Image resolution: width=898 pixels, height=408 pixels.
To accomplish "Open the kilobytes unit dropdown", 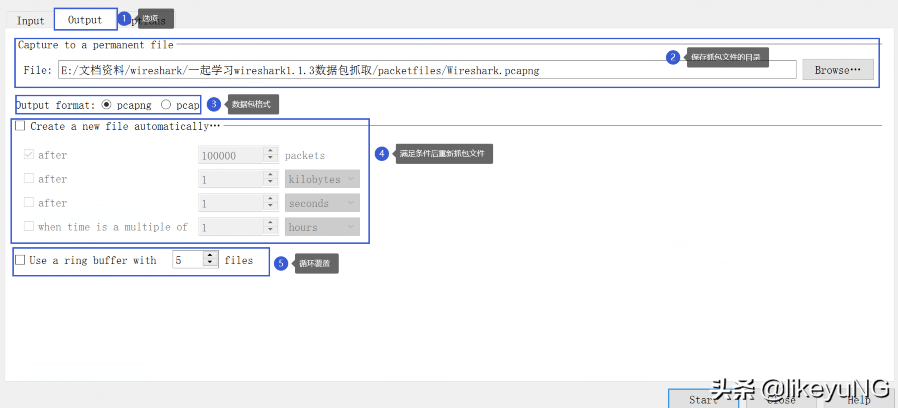I will click(x=322, y=179).
